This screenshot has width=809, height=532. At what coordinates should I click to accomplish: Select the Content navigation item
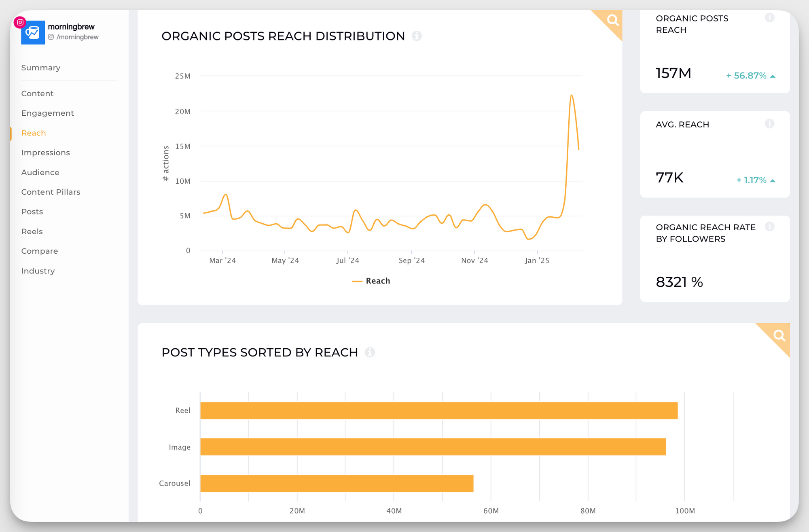[x=37, y=93]
